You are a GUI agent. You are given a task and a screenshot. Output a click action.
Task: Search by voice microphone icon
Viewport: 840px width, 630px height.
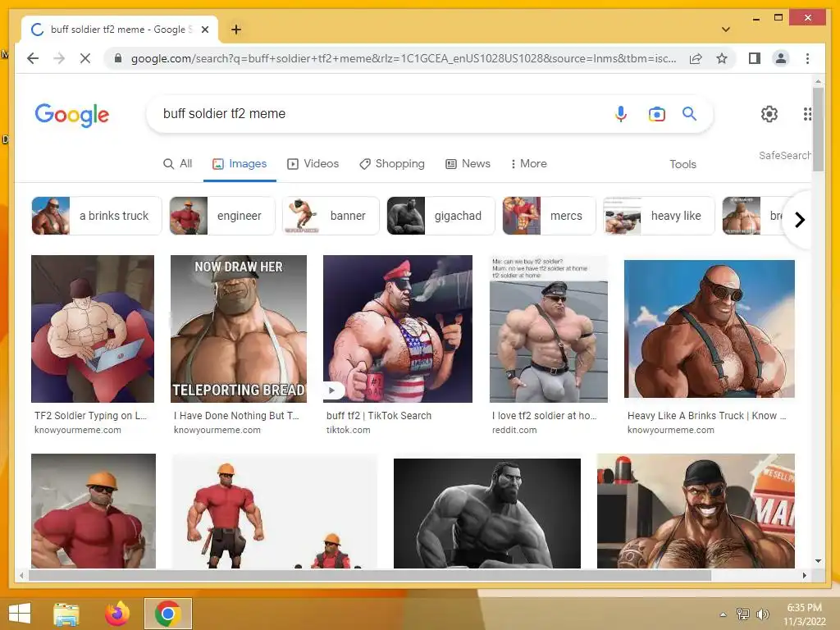(x=620, y=113)
